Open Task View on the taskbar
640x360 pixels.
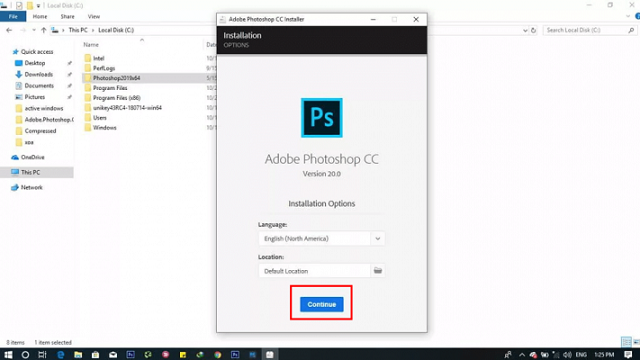42,355
